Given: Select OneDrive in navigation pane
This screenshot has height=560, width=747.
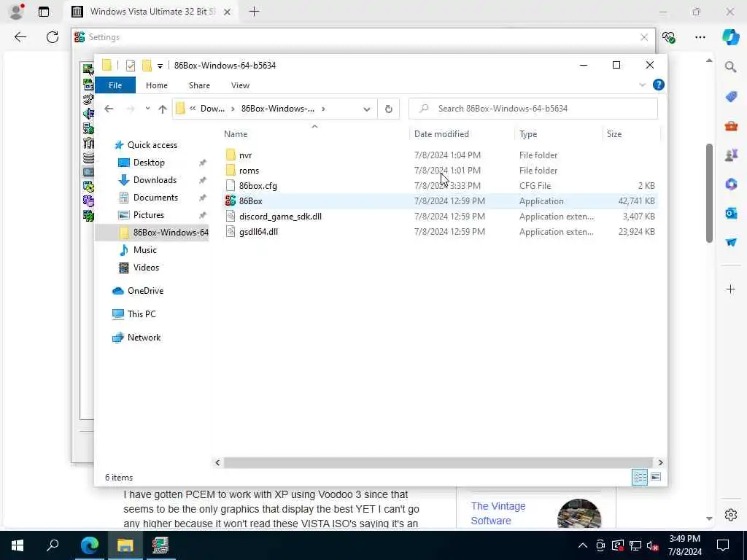Looking at the screenshot, I should pos(145,291).
